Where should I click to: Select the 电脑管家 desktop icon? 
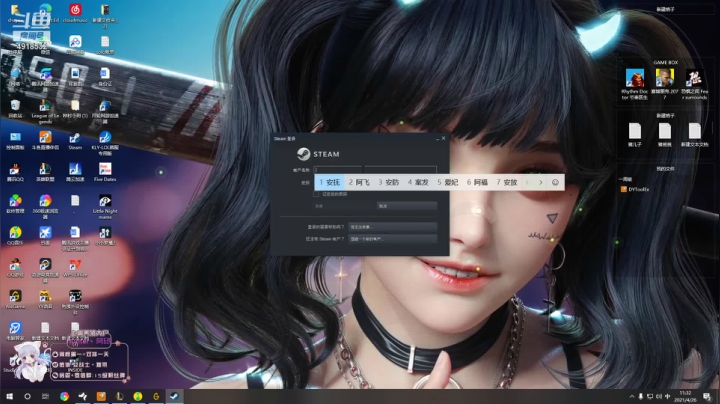[15, 331]
